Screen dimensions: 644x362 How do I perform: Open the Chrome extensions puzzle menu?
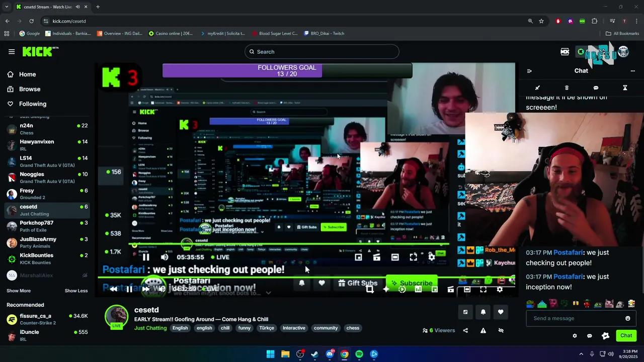coord(594,21)
